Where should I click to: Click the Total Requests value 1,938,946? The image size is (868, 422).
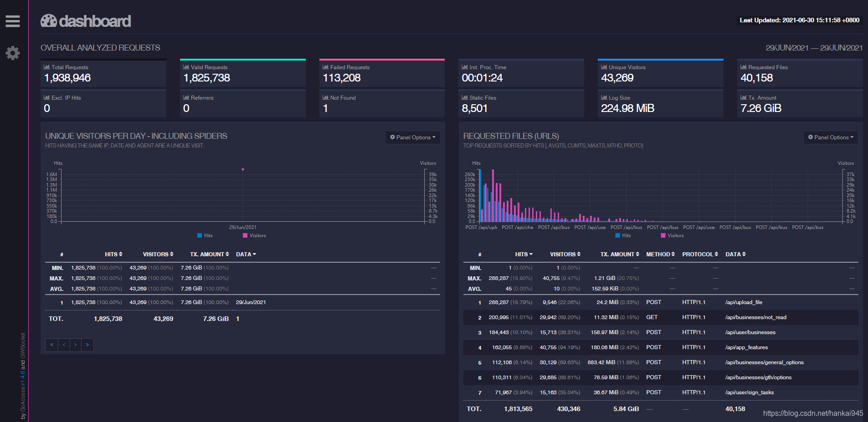point(67,78)
